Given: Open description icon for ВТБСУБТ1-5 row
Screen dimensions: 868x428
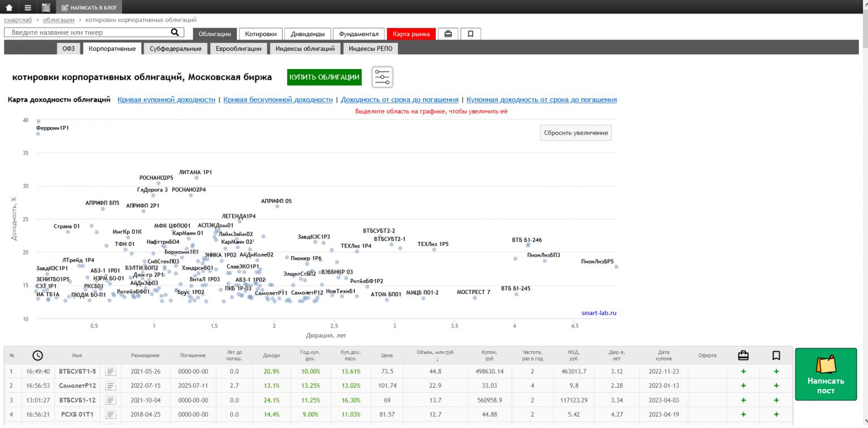Looking at the screenshot, I should point(111,371).
